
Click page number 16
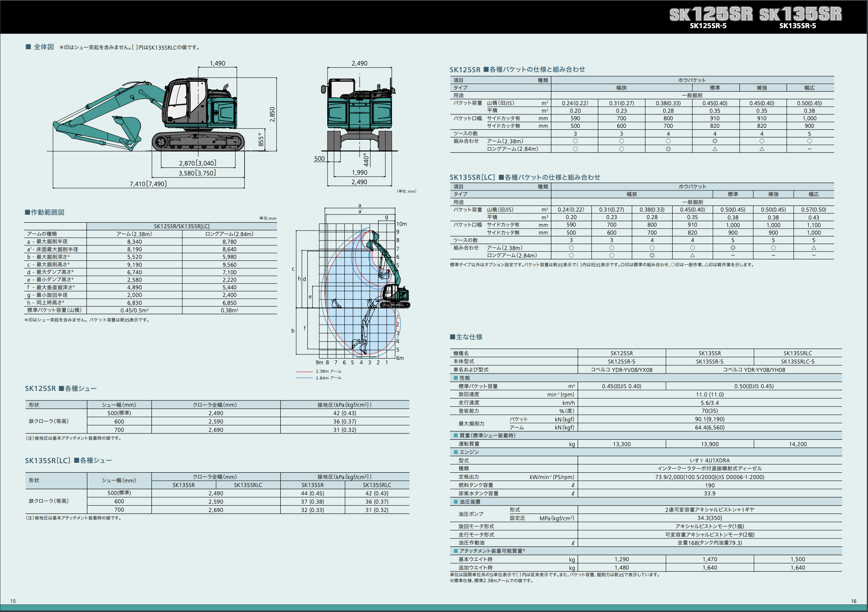coord(853,601)
